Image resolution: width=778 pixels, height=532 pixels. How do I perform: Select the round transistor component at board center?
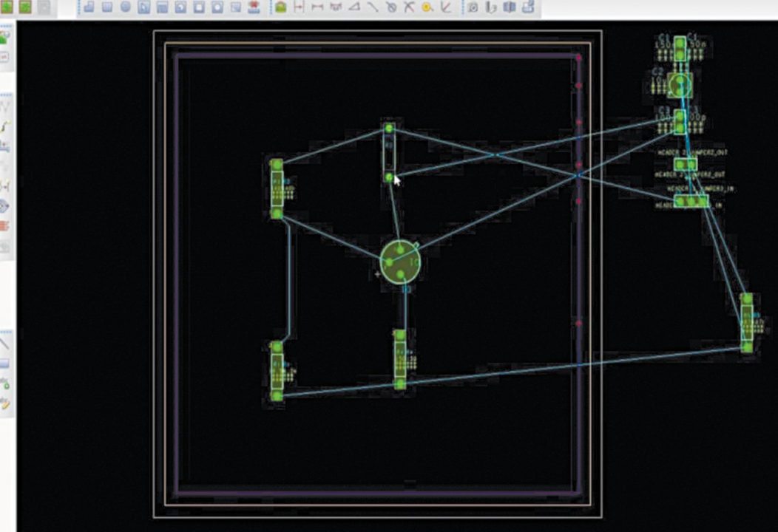click(400, 261)
